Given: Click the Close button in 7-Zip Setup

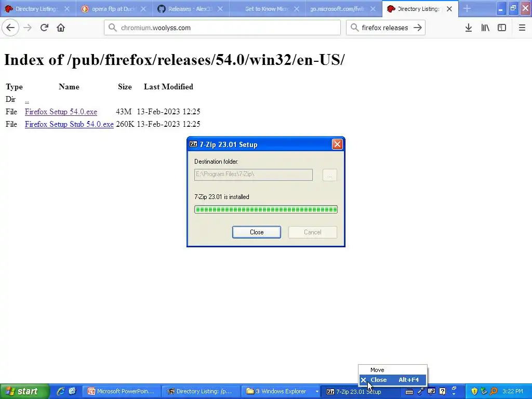Looking at the screenshot, I should (257, 232).
